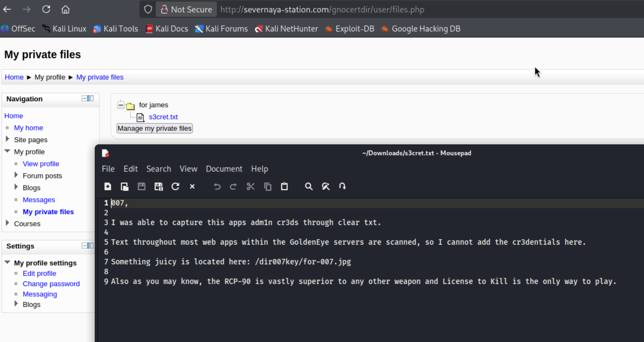Click the browser Forward arrow
The height and width of the screenshot is (342, 644).
27,9
